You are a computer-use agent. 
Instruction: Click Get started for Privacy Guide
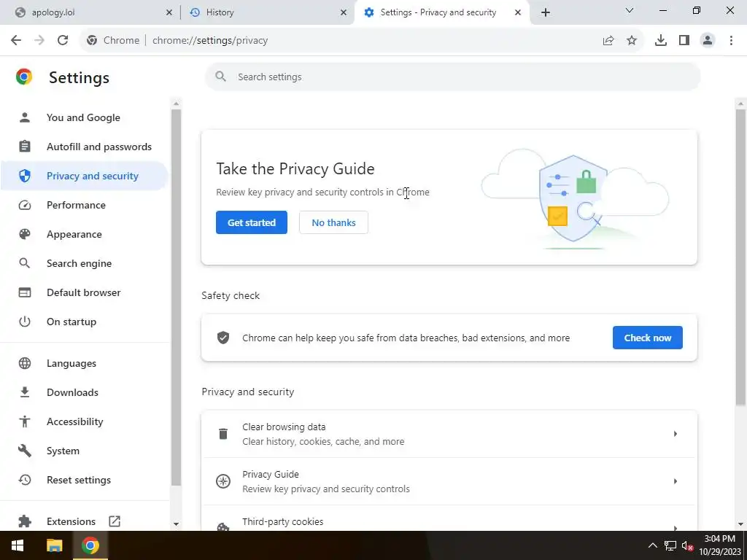tap(251, 222)
